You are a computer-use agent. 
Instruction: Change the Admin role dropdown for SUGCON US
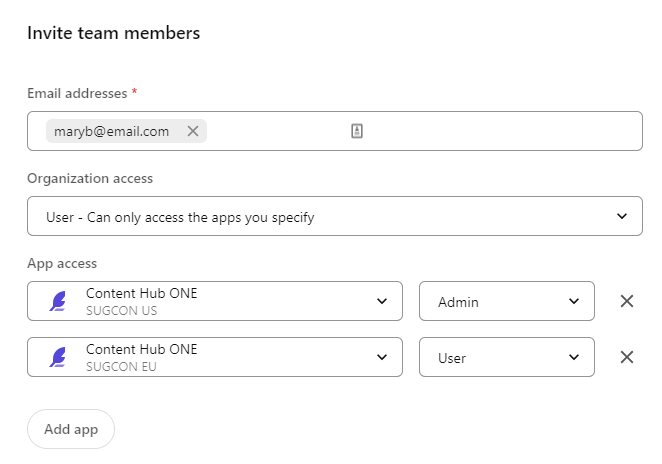pyautogui.click(x=507, y=301)
